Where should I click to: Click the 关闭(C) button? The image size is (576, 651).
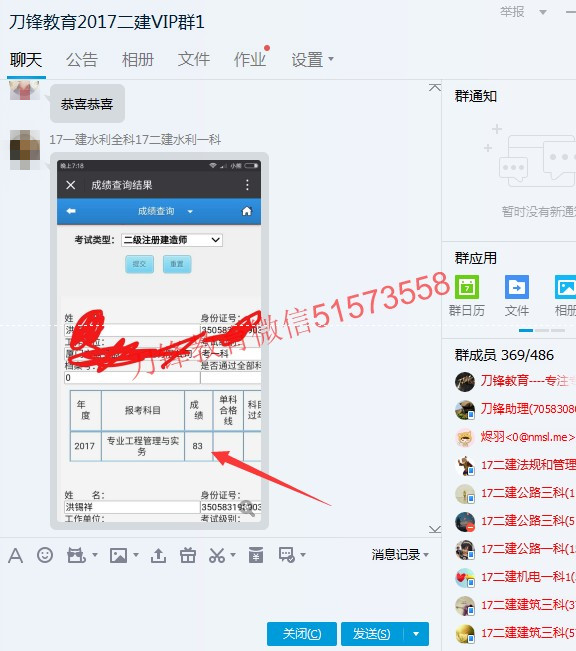coord(302,634)
